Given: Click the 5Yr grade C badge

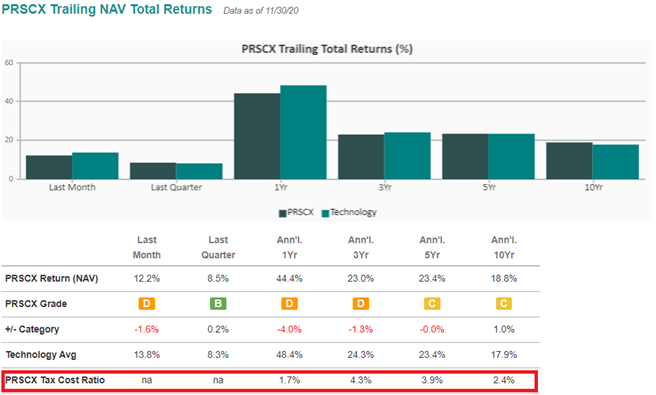Looking at the screenshot, I should coord(432,304).
